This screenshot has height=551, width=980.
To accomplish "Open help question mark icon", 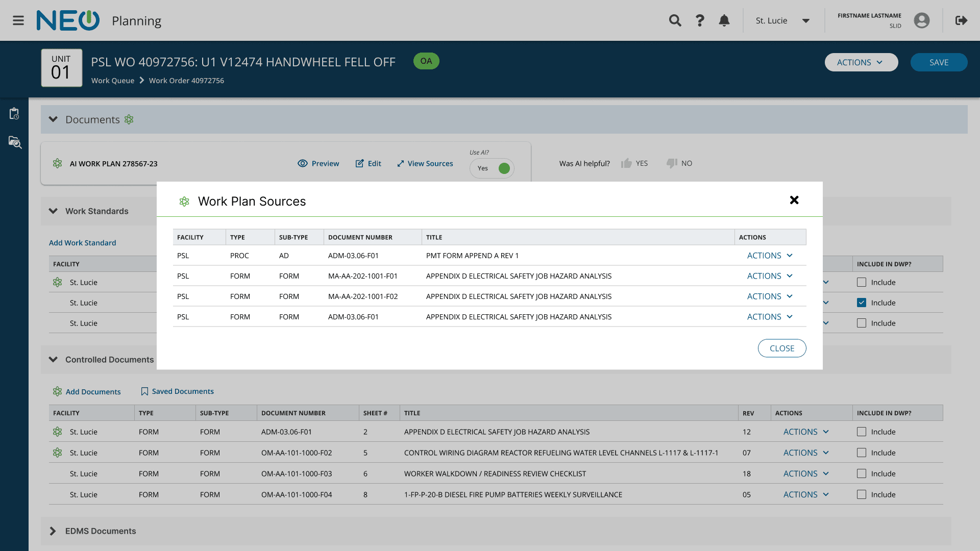I will (700, 20).
